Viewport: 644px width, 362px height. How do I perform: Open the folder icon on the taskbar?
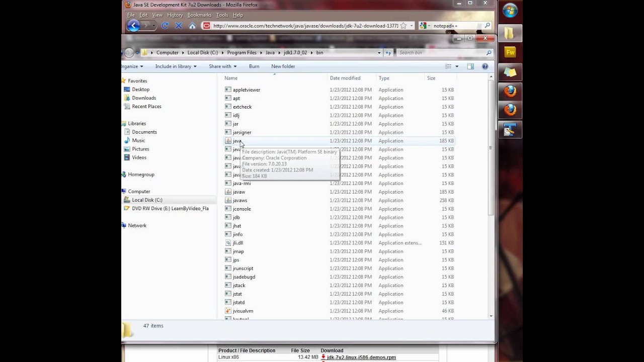[x=509, y=33]
